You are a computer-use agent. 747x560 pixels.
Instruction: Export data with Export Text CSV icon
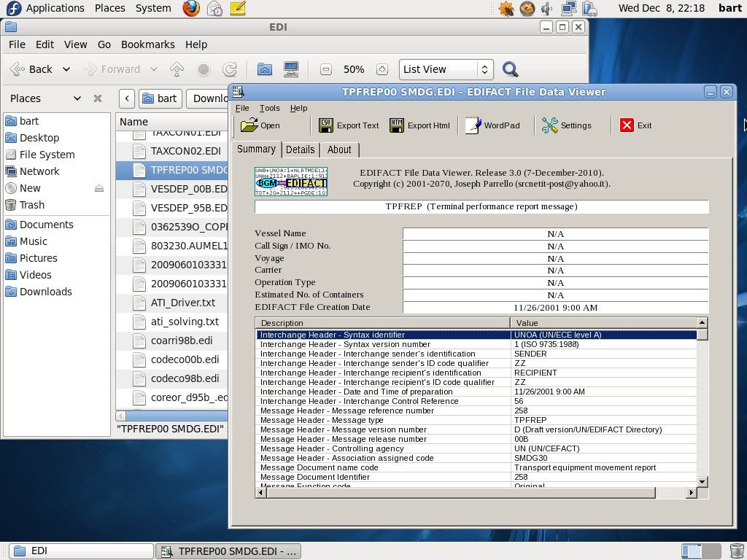click(x=326, y=125)
